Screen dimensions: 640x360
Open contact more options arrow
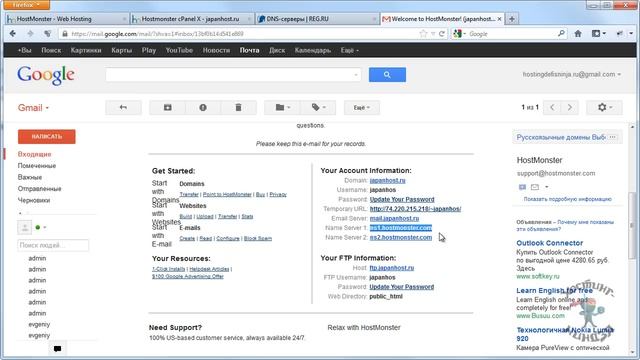pyautogui.click(x=547, y=187)
